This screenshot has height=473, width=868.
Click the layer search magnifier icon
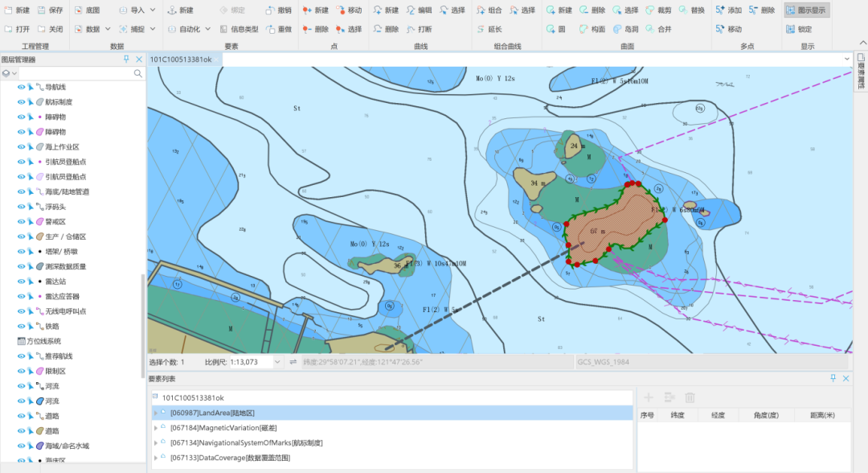click(x=138, y=73)
